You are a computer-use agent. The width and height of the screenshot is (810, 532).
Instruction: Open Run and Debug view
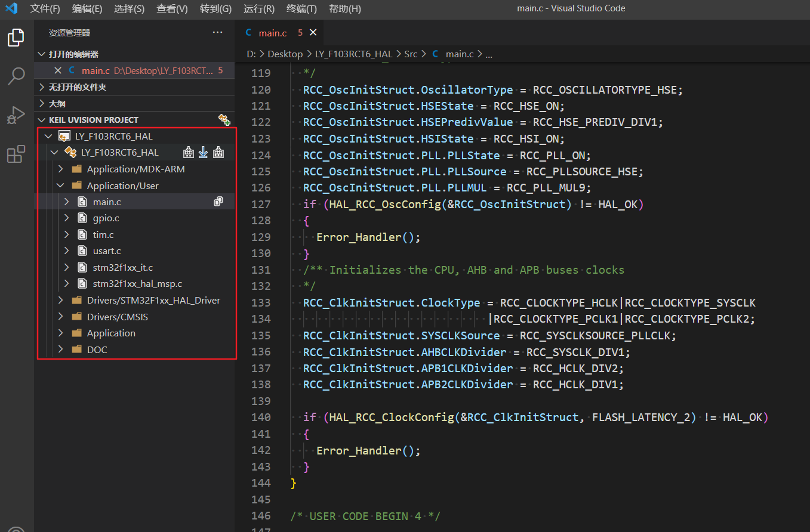(16, 115)
